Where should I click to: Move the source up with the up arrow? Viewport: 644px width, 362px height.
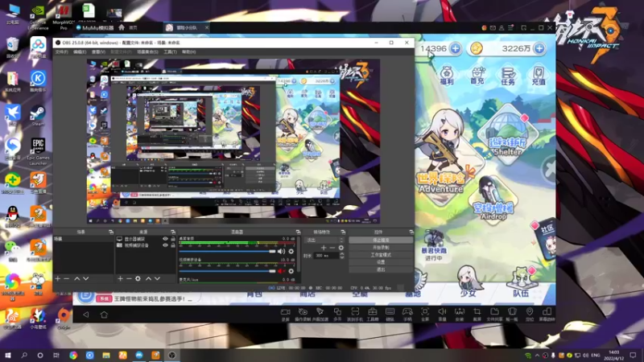tap(148, 278)
